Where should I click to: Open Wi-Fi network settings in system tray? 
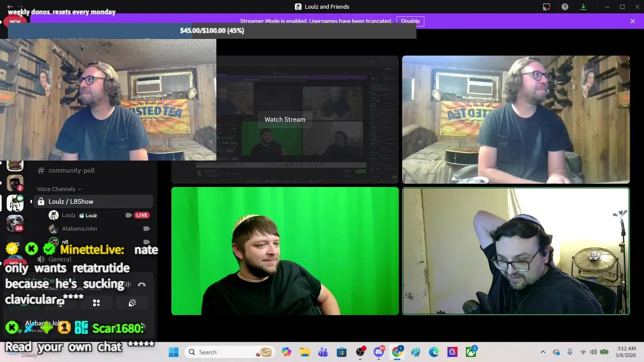[x=583, y=352]
